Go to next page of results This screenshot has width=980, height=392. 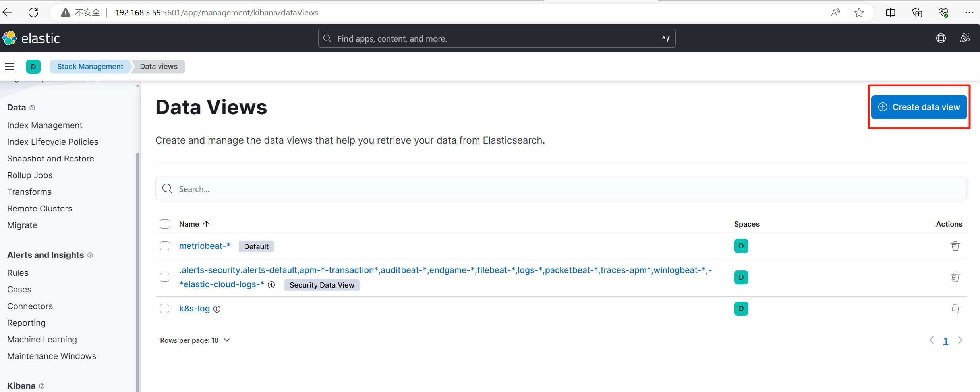tap(960, 340)
